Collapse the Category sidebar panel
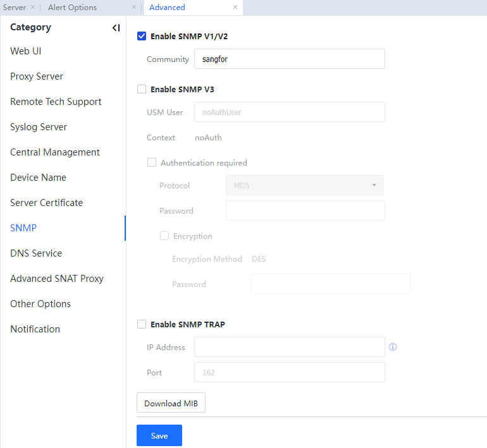The height and width of the screenshot is (448, 487). pyautogui.click(x=116, y=28)
